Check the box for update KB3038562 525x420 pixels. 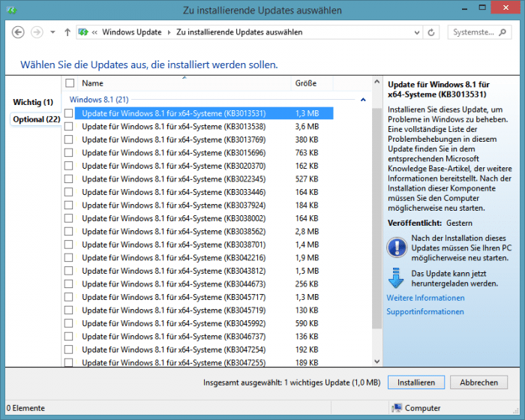coord(69,232)
